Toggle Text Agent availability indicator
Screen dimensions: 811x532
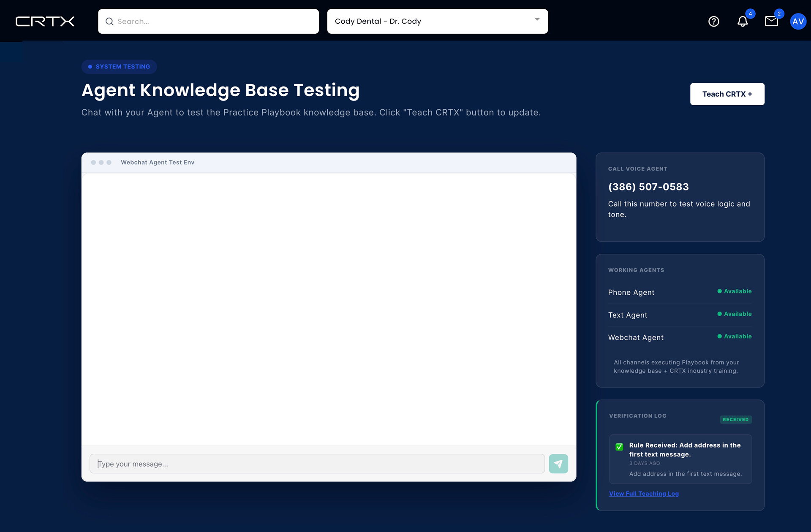720,314
